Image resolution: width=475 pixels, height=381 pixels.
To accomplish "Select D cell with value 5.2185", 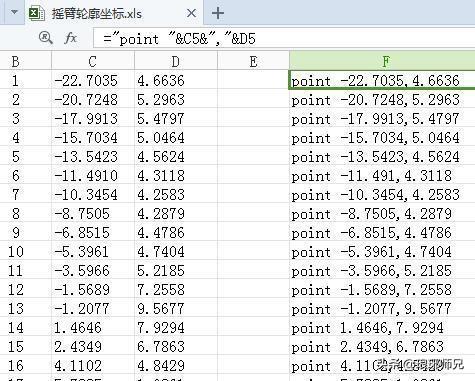I will click(x=176, y=270).
